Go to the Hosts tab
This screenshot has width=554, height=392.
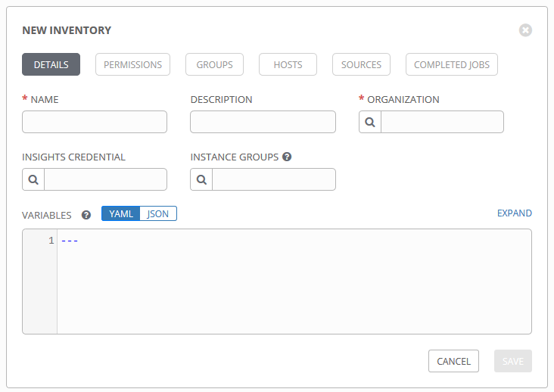tap(288, 64)
